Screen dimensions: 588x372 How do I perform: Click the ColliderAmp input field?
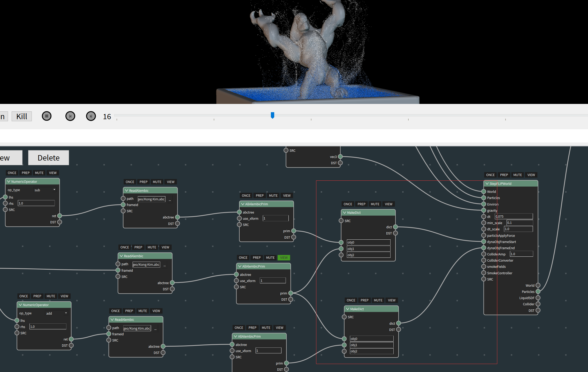click(521, 254)
